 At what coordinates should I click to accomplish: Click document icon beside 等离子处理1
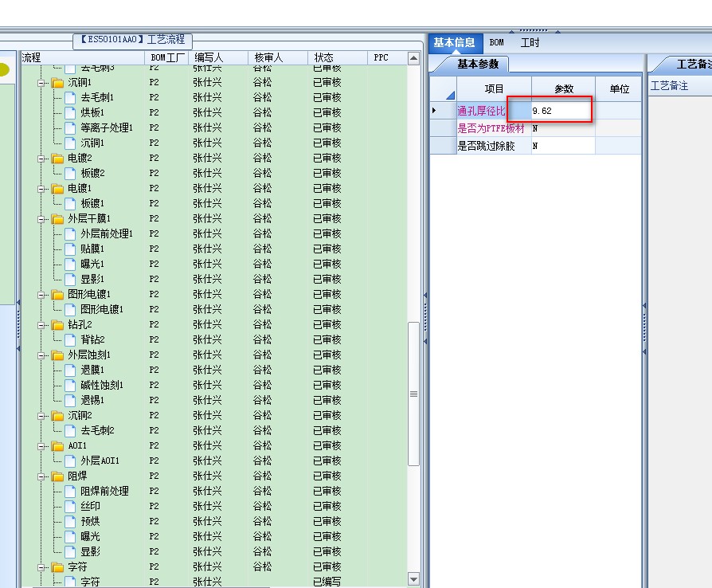click(70, 127)
